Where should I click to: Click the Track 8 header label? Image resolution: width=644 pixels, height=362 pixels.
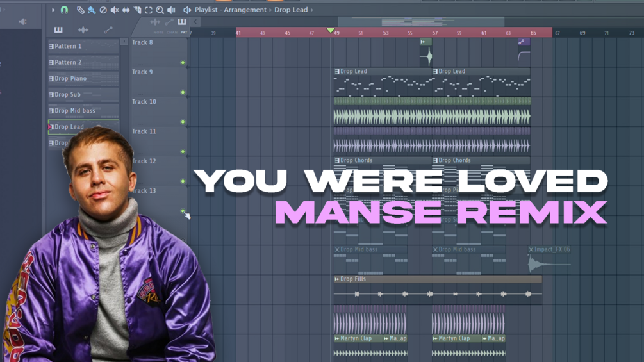[x=142, y=42]
